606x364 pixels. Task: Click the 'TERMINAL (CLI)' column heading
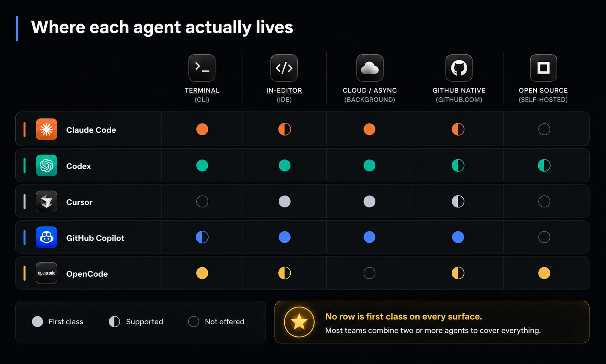[x=202, y=95]
